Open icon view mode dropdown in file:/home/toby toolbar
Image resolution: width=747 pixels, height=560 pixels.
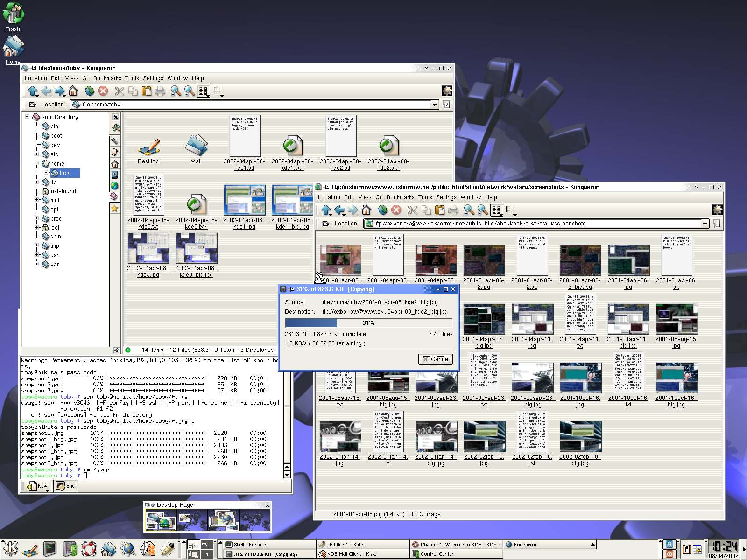point(204,91)
